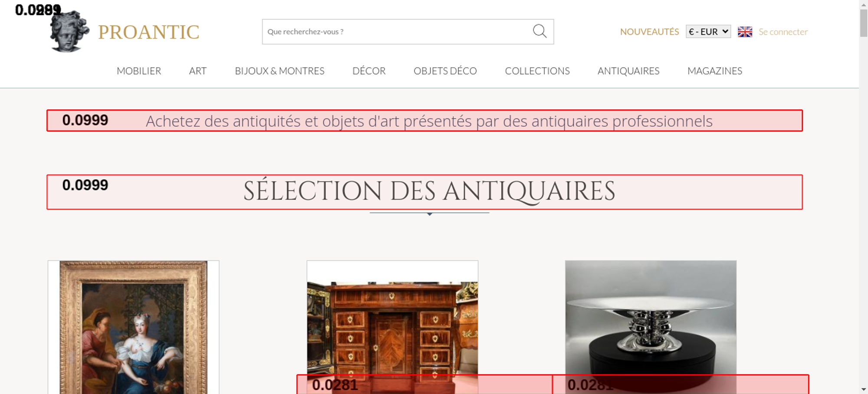Type in the 'Que recherchez-vous ?' search field

click(395, 32)
